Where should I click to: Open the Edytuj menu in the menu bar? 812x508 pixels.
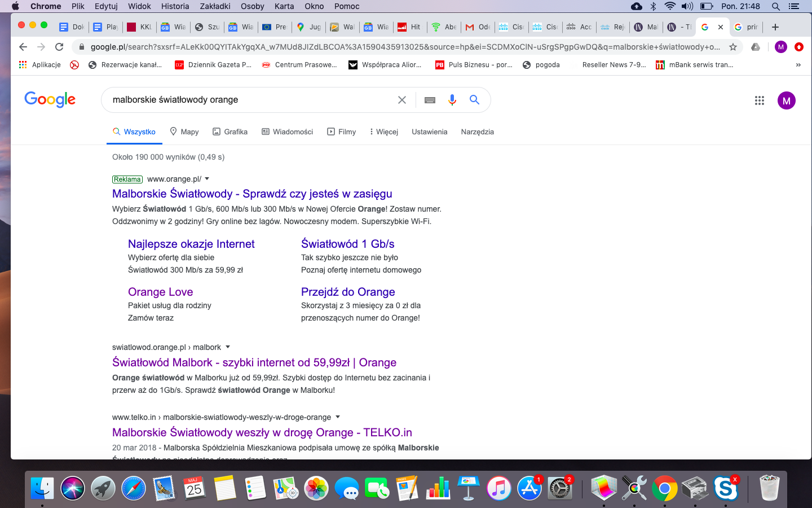pyautogui.click(x=106, y=6)
